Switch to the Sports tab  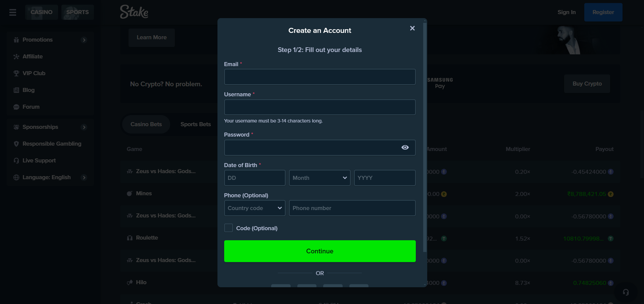tap(78, 12)
